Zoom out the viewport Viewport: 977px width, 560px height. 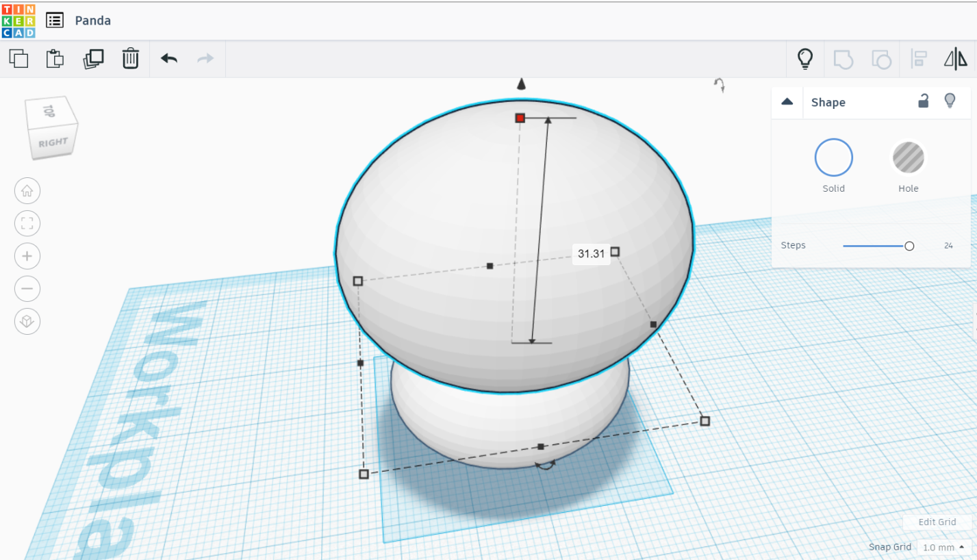pos(27,288)
